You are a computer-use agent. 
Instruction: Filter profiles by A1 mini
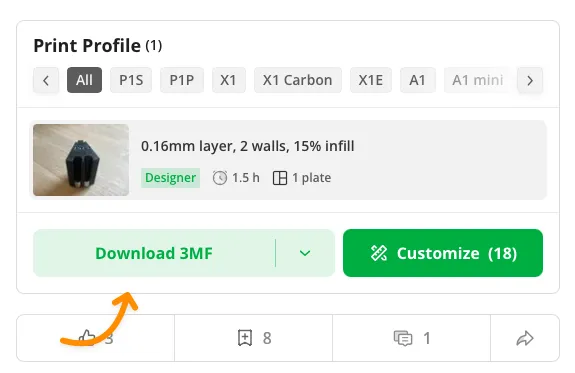(x=477, y=80)
